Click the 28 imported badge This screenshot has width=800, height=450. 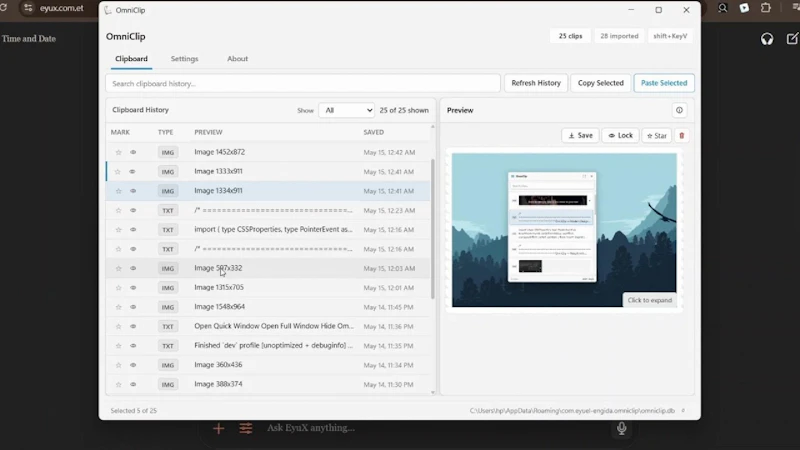tap(619, 36)
